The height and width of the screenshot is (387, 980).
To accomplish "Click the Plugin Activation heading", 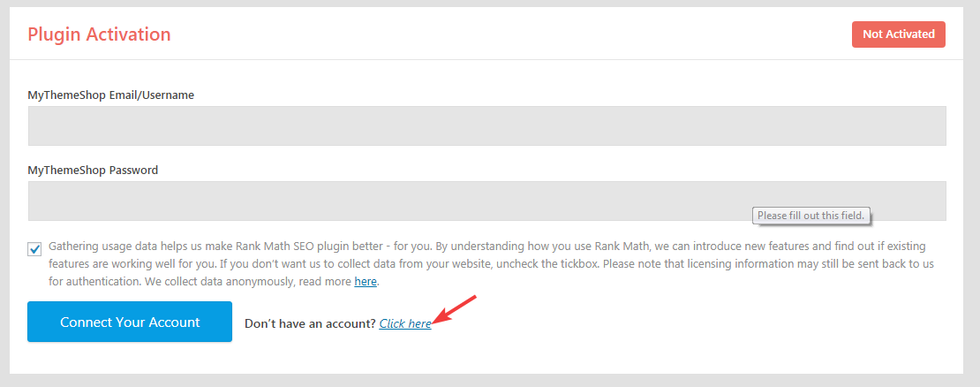I will coord(99,34).
